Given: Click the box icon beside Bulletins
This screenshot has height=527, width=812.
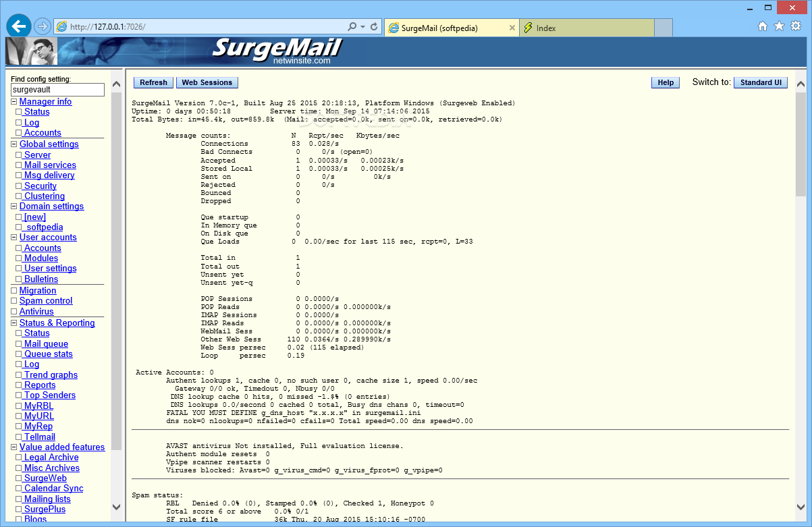Looking at the screenshot, I should (19, 279).
